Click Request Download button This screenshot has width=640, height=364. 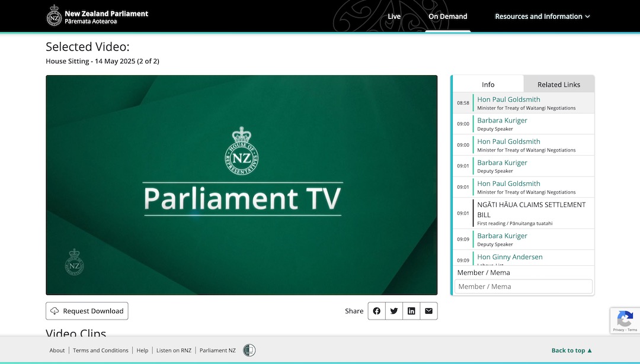[87, 311]
